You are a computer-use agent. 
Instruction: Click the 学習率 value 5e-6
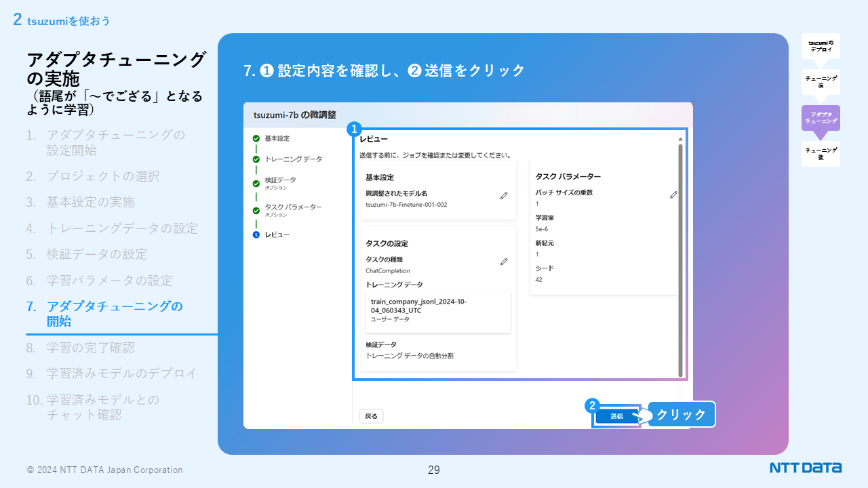[541, 229]
